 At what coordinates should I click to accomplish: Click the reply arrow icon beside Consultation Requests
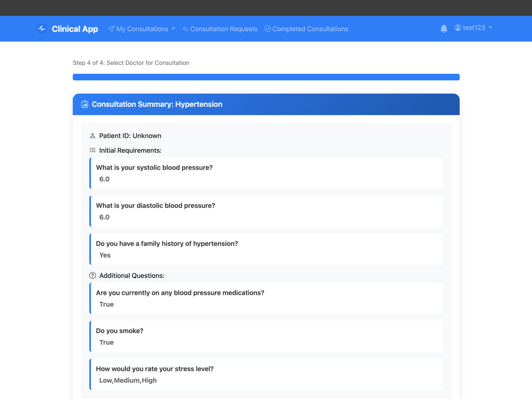click(185, 29)
